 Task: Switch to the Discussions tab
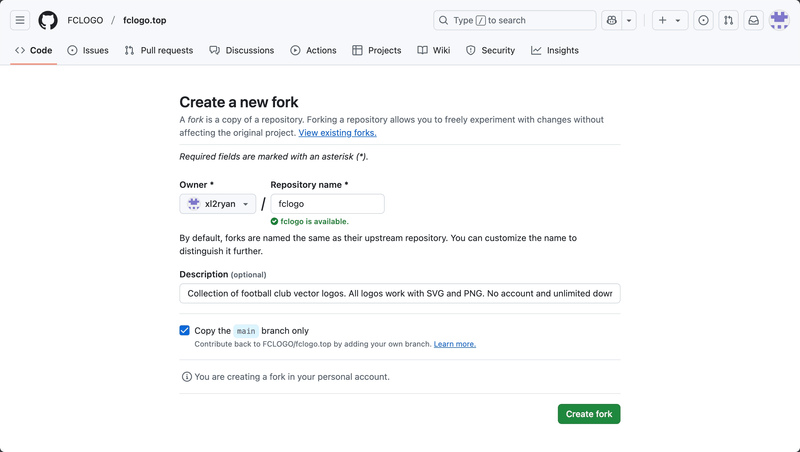tap(242, 51)
